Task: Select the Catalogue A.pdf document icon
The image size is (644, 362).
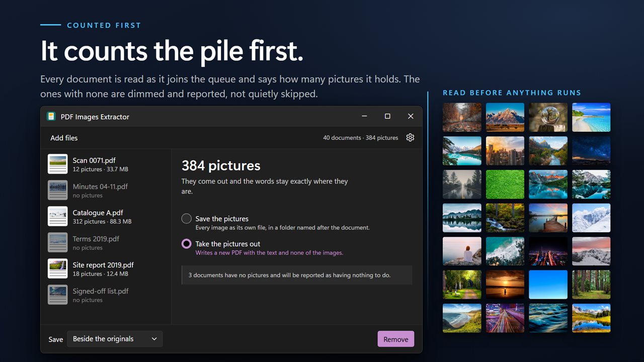Action: tap(58, 216)
